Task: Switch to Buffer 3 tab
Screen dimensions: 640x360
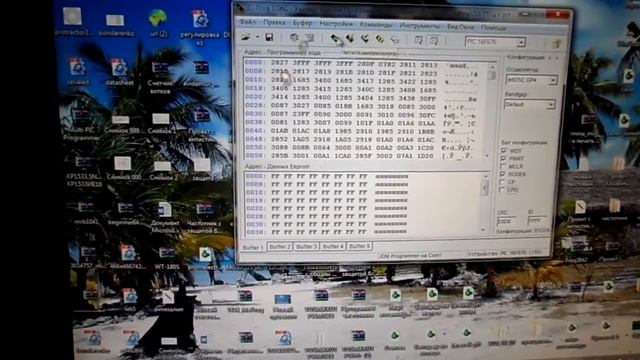Action: (306, 247)
